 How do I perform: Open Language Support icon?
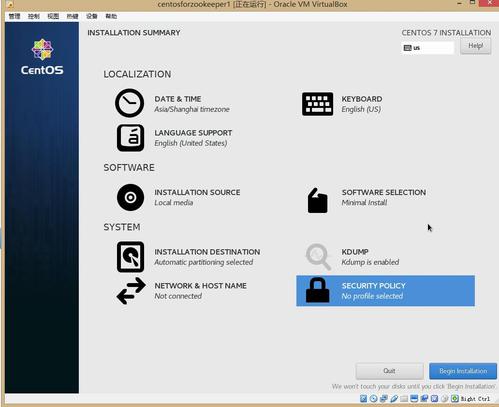coord(130,138)
